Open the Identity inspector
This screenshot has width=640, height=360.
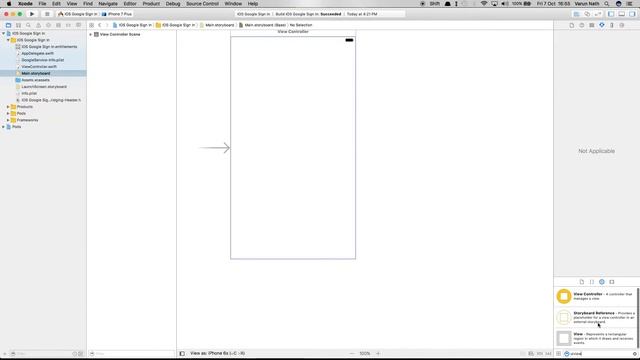591,25
